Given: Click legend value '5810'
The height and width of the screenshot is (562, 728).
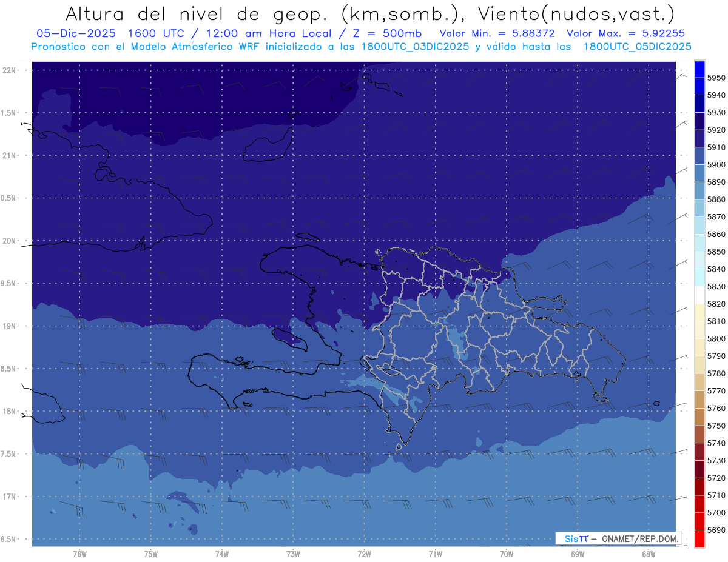Looking at the screenshot, I should tap(716, 321).
